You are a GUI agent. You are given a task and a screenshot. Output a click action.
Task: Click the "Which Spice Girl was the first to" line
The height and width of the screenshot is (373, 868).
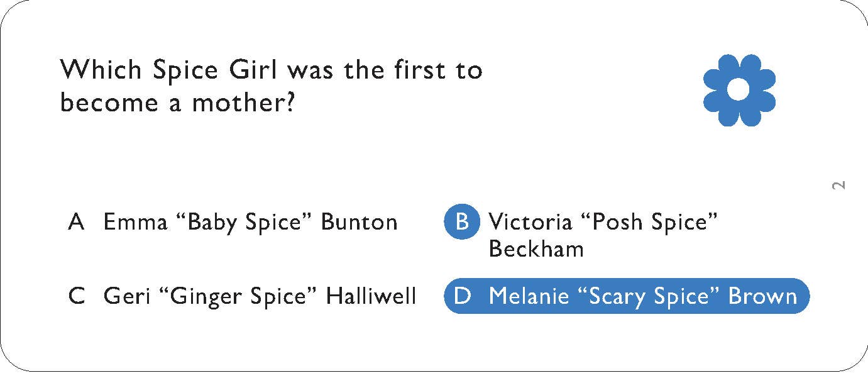coord(271,69)
